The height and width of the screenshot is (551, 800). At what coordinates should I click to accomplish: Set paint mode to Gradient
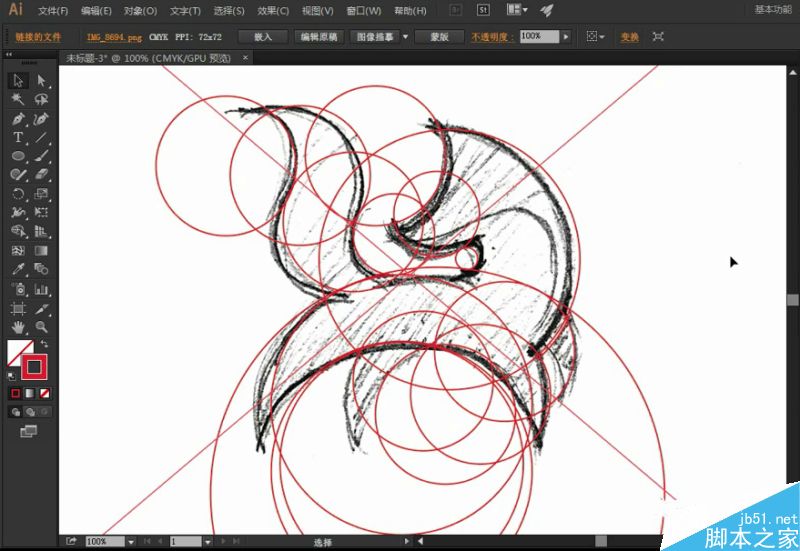pyautogui.click(x=30, y=393)
